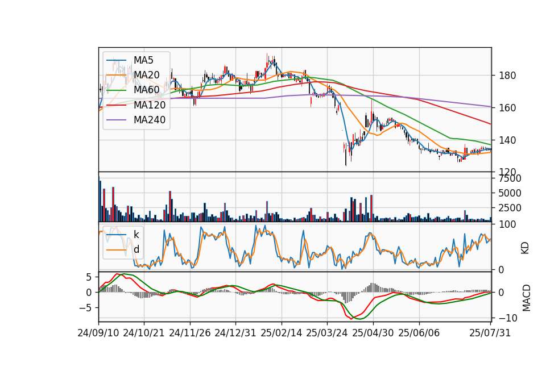Click the purple MA240 legend line sample
This screenshot has height=392, width=546.
click(116, 120)
